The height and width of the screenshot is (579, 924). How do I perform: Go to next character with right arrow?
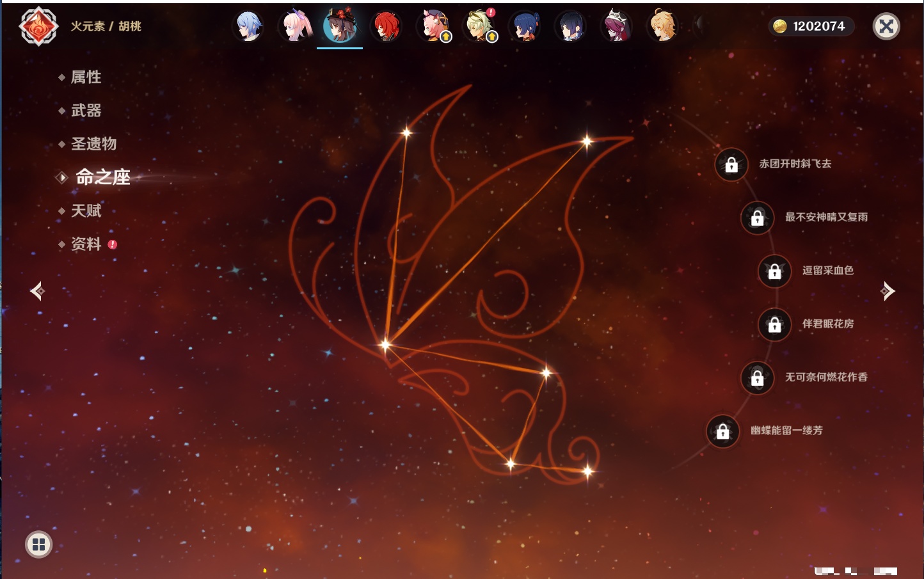pyautogui.click(x=888, y=291)
